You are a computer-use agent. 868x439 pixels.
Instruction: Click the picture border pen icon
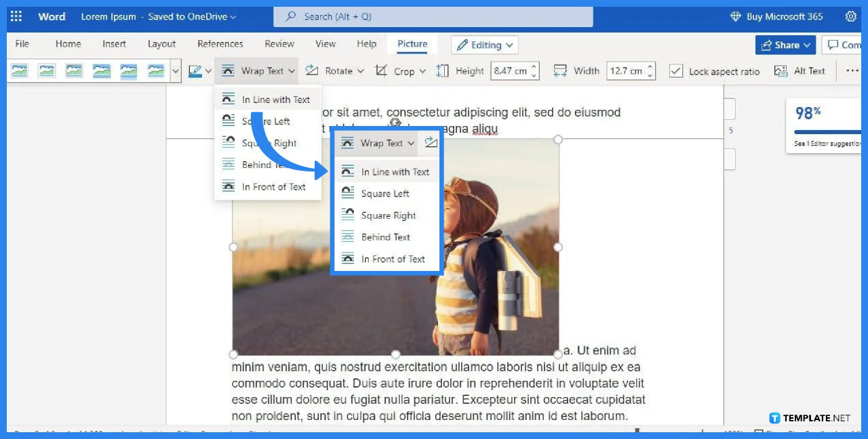coord(195,70)
